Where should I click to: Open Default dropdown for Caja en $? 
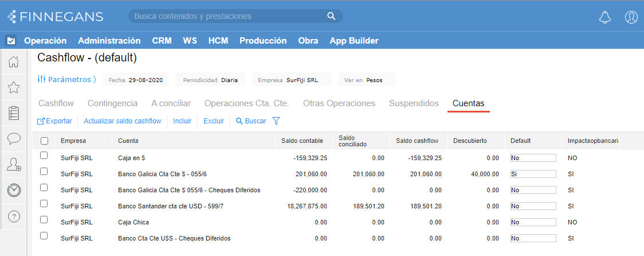click(533, 158)
